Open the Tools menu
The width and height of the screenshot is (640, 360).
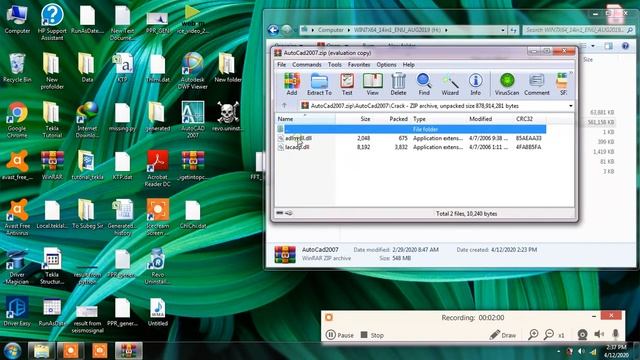coord(335,64)
